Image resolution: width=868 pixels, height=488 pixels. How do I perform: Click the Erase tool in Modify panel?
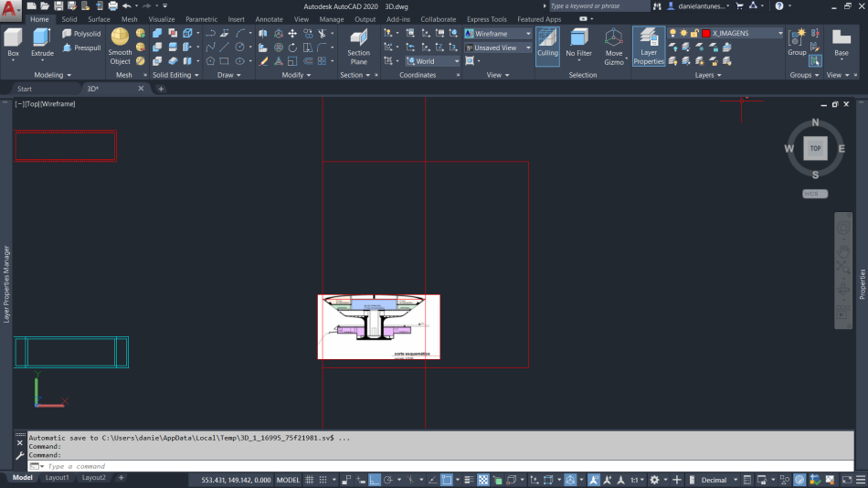pos(263,61)
